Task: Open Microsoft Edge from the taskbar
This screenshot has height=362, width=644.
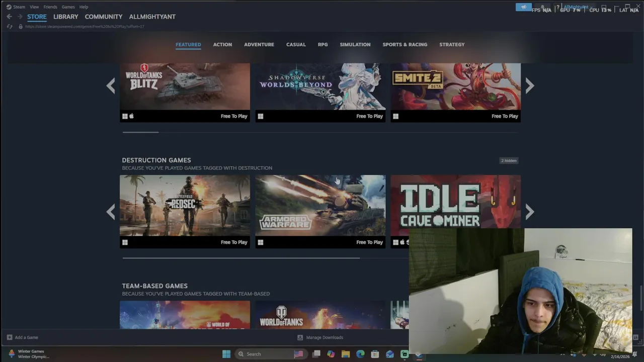Action: click(x=360, y=354)
